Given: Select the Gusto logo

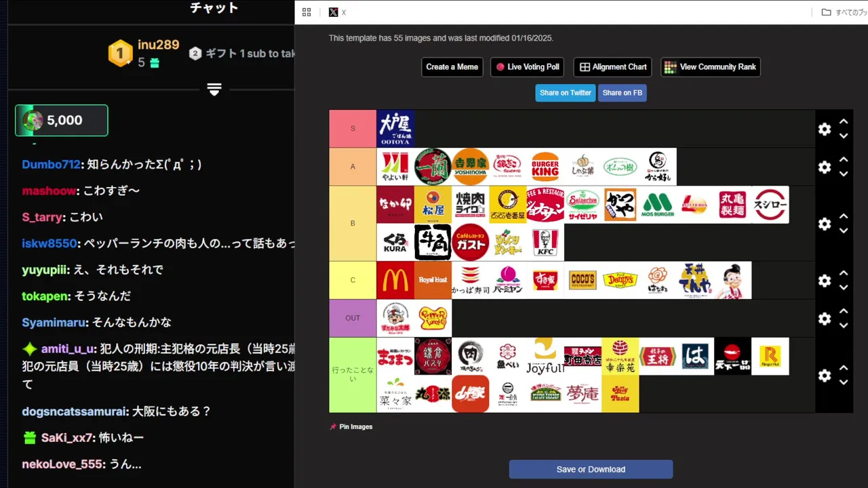Looking at the screenshot, I should tap(471, 243).
